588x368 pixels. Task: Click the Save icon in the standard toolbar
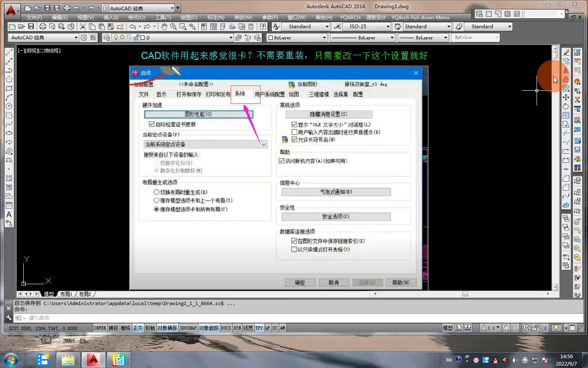[31, 27]
